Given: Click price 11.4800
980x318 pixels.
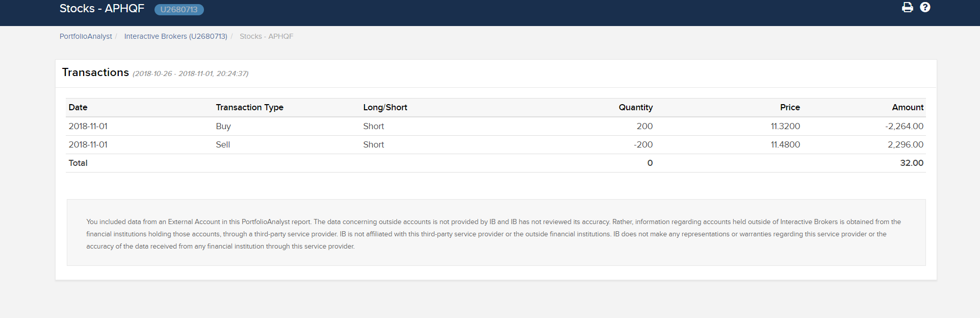Looking at the screenshot, I should 785,144.
